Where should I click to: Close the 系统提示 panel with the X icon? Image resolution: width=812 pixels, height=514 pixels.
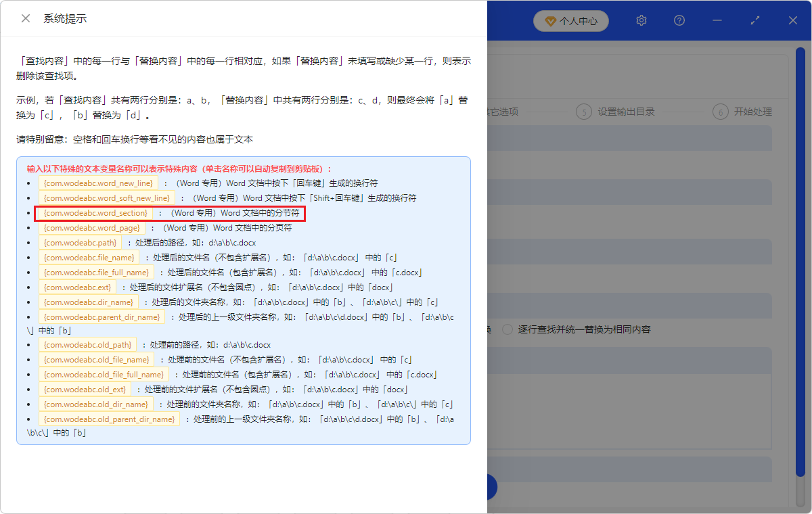pyautogui.click(x=26, y=18)
